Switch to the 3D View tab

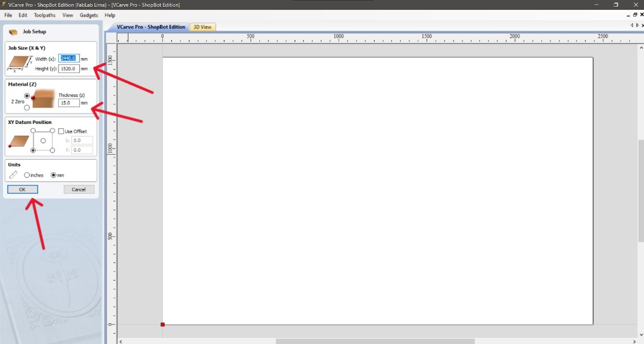click(x=203, y=27)
